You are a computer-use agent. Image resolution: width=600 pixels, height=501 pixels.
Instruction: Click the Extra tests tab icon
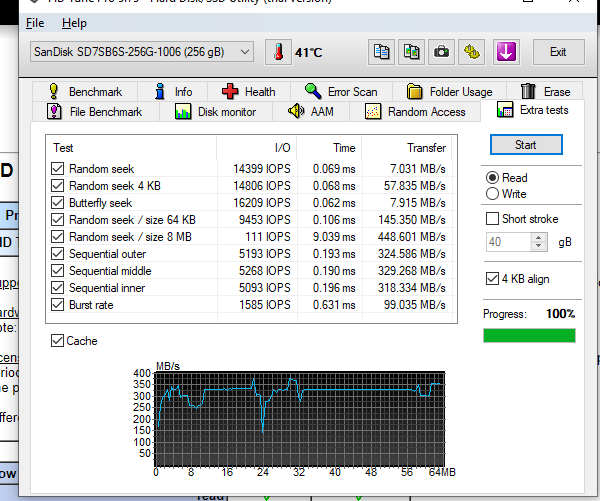click(x=505, y=110)
